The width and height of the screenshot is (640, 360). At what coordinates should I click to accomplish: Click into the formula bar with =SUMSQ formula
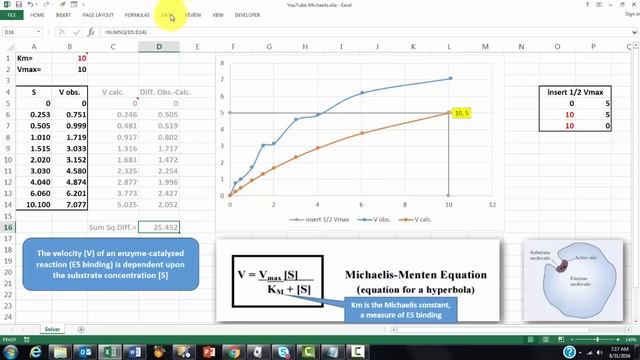coord(365,32)
